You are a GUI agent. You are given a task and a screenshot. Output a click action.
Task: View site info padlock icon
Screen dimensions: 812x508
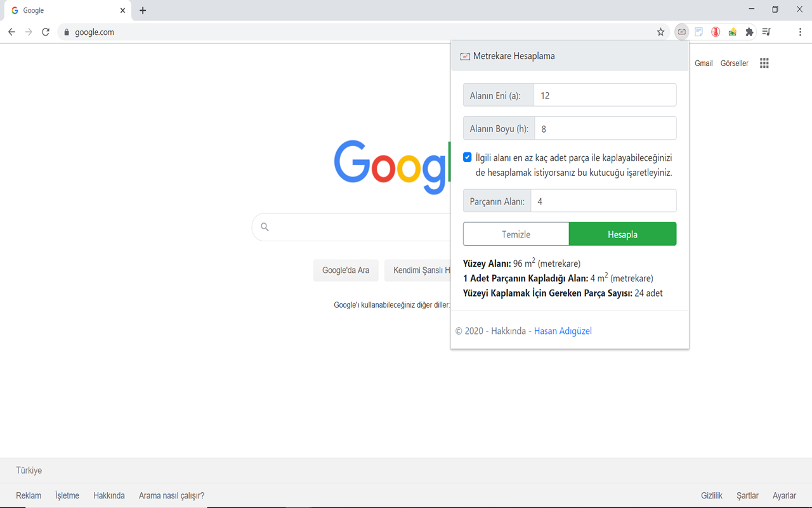coord(66,32)
